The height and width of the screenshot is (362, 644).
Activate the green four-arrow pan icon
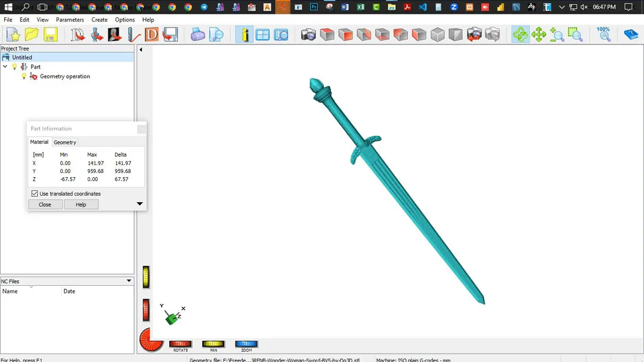538,35
